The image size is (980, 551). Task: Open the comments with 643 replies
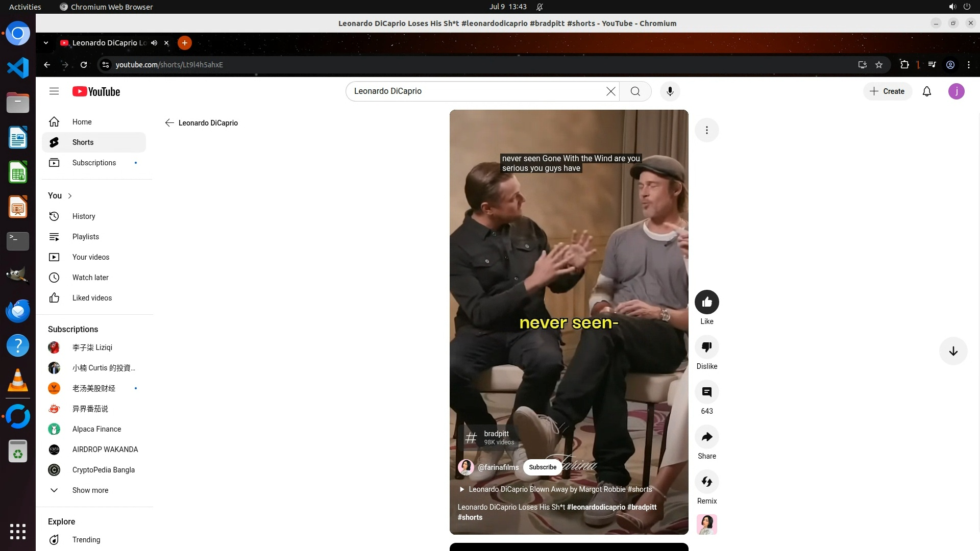[x=706, y=392]
